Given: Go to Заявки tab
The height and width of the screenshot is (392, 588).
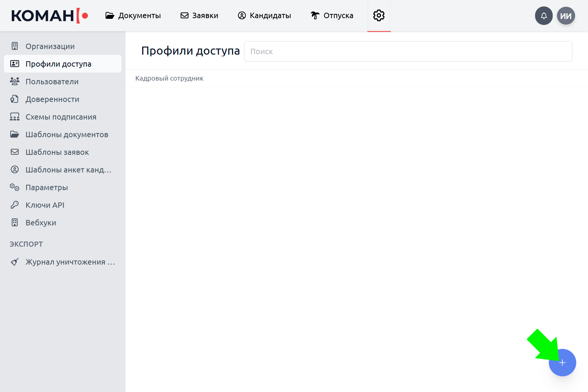Looking at the screenshot, I should click(199, 15).
